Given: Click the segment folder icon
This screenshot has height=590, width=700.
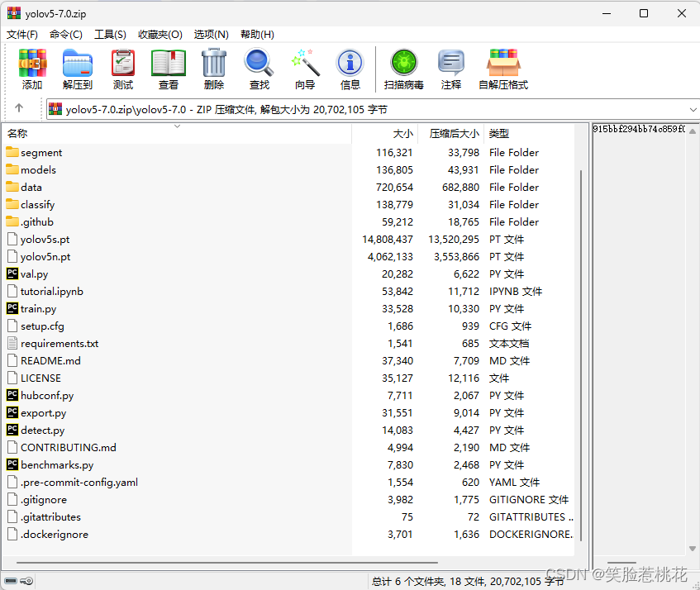Looking at the screenshot, I should click(x=12, y=152).
